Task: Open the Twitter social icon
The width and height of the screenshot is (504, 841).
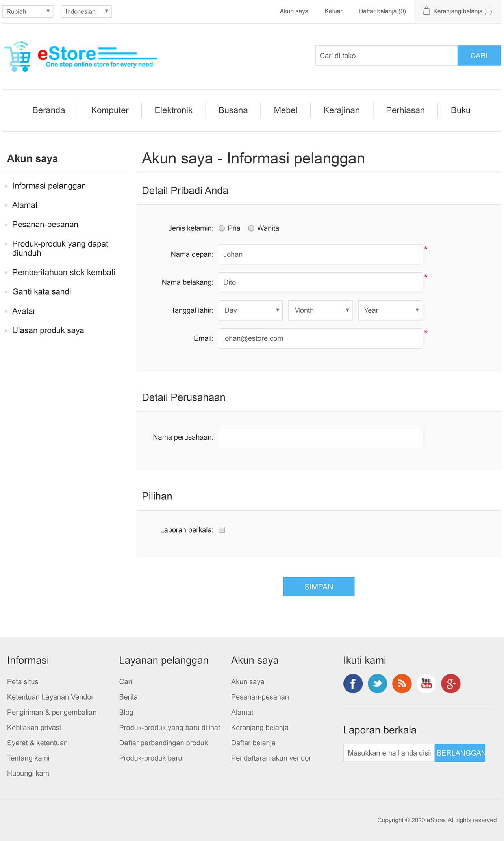Action: [377, 683]
